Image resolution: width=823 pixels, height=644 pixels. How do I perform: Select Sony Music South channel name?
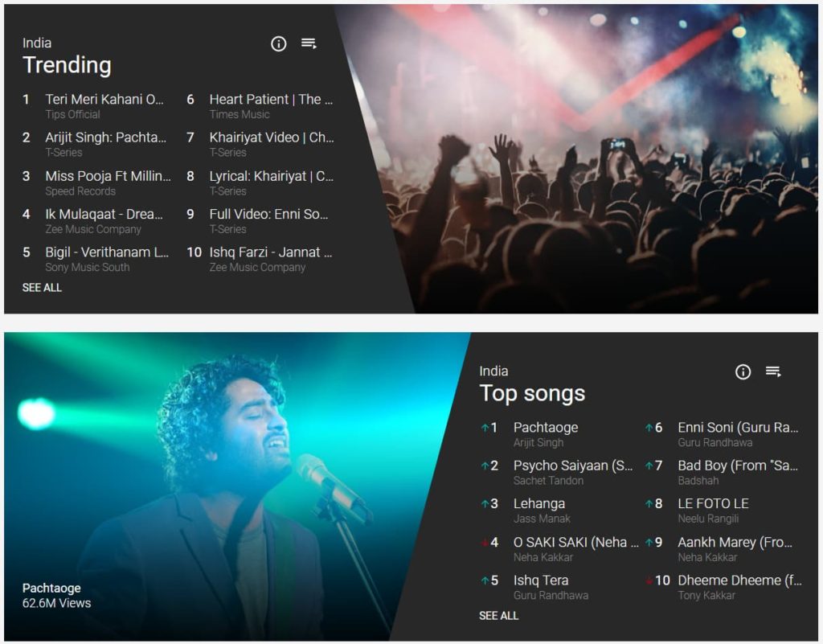(87, 267)
